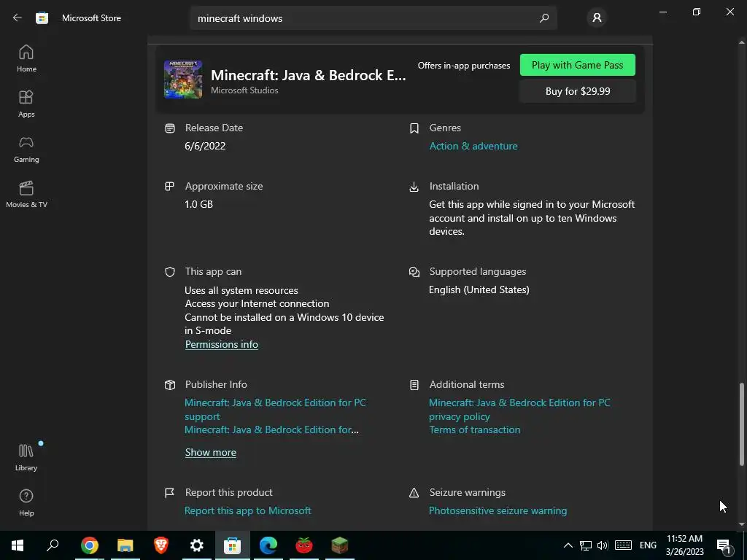Open Google Chrome from the taskbar
This screenshot has width=747, height=560.
click(x=90, y=545)
